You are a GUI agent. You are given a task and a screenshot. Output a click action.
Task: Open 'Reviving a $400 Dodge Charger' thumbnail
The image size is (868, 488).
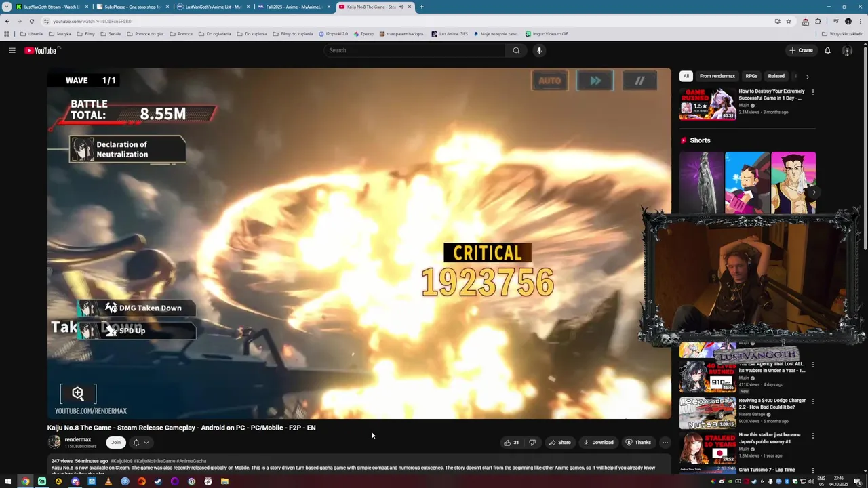pos(708,413)
